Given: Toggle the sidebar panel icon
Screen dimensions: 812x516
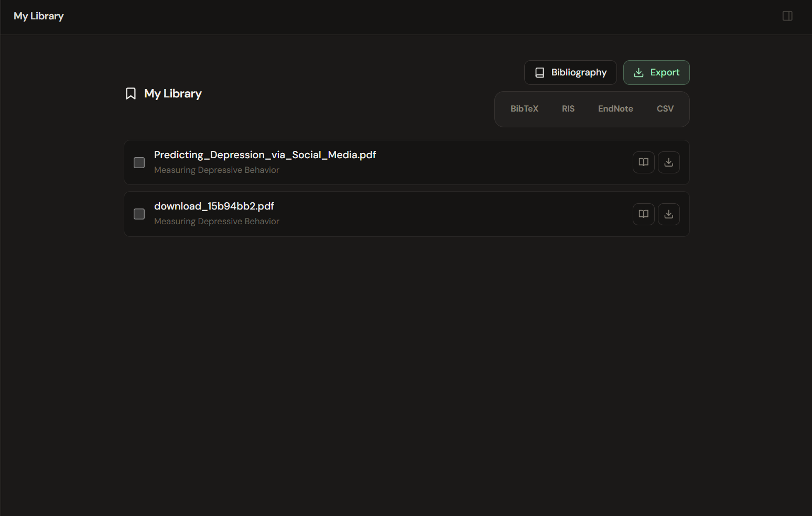Looking at the screenshot, I should pyautogui.click(x=787, y=16).
